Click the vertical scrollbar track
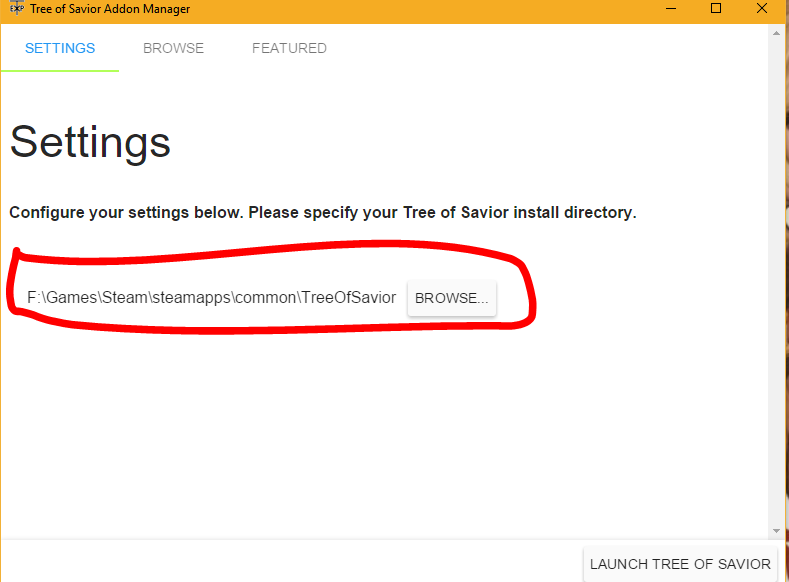789x582 pixels. point(776,280)
